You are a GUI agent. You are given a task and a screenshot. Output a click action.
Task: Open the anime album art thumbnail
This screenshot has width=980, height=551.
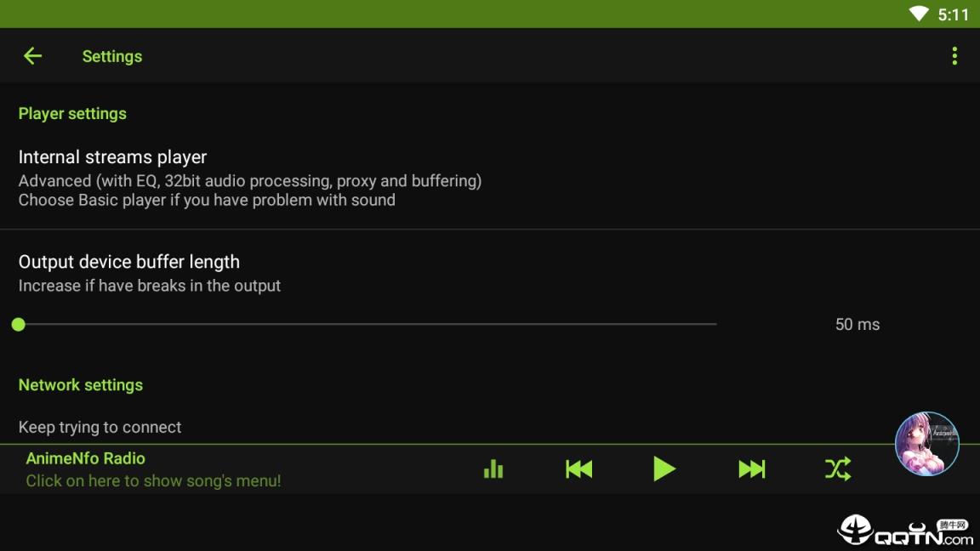(926, 444)
